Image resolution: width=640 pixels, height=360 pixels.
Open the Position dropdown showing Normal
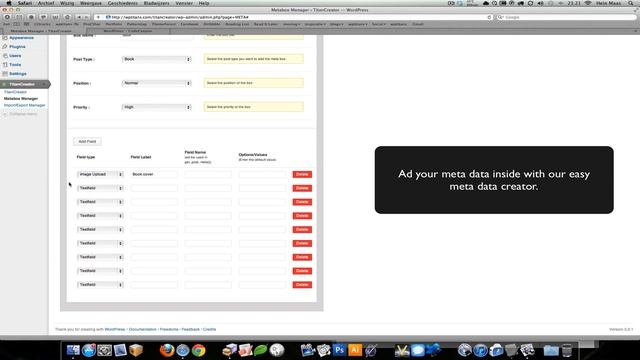click(156, 83)
